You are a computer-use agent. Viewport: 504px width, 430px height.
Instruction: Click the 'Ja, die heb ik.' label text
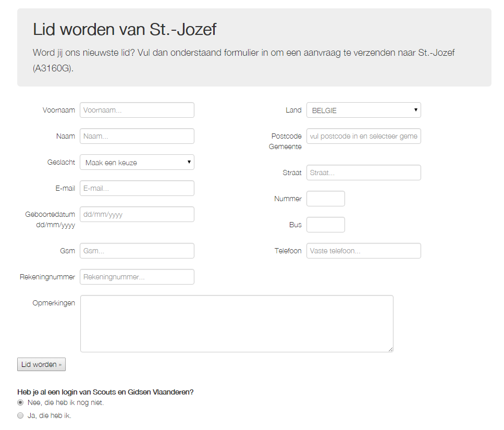click(50, 415)
